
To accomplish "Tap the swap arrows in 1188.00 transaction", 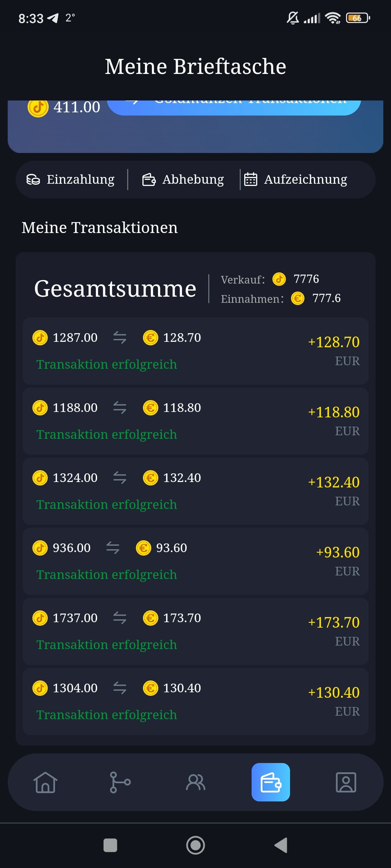I will point(120,408).
